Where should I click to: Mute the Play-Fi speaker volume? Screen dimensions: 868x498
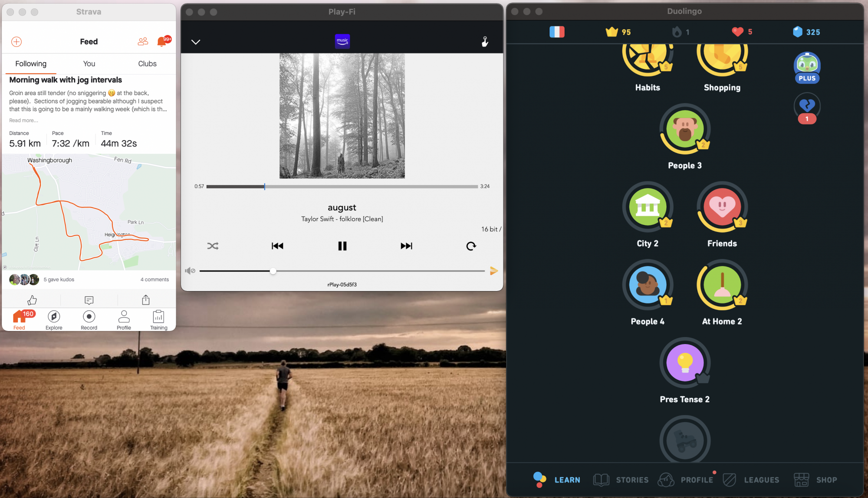coord(190,271)
